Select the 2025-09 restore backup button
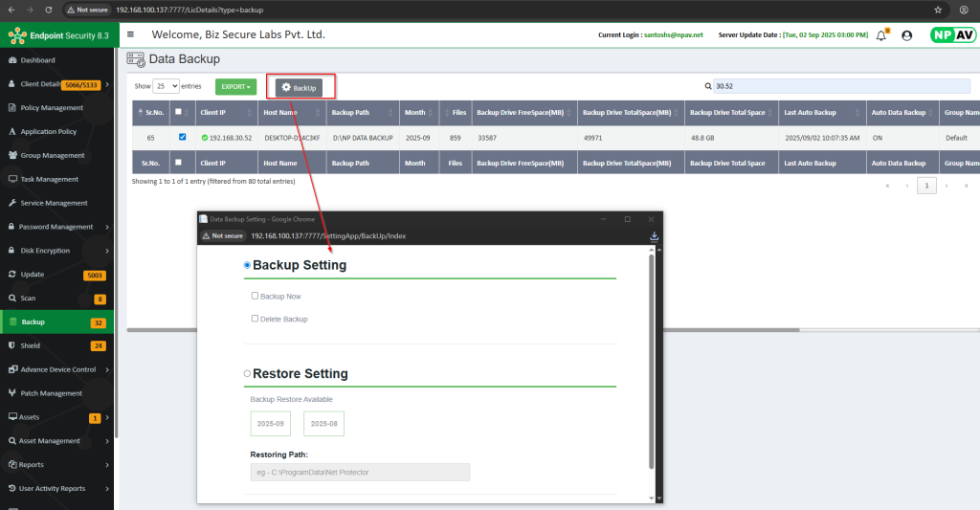 pos(270,424)
